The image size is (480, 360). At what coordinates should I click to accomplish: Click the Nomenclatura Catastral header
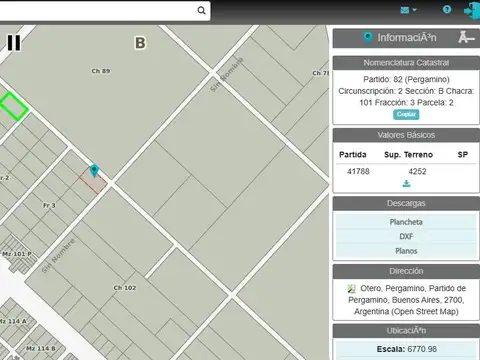click(406, 63)
